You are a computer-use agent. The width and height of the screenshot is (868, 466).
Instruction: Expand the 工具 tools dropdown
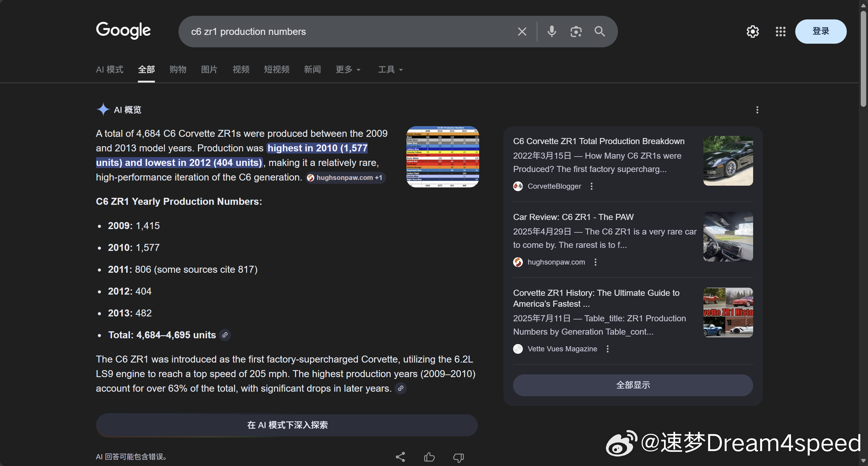click(x=390, y=69)
